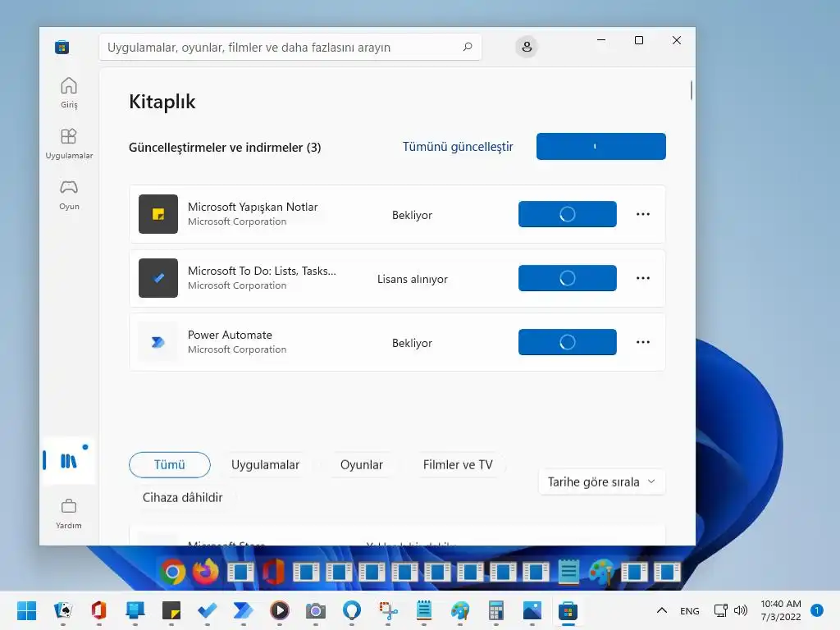Open Windows Start menu

pos(26,610)
